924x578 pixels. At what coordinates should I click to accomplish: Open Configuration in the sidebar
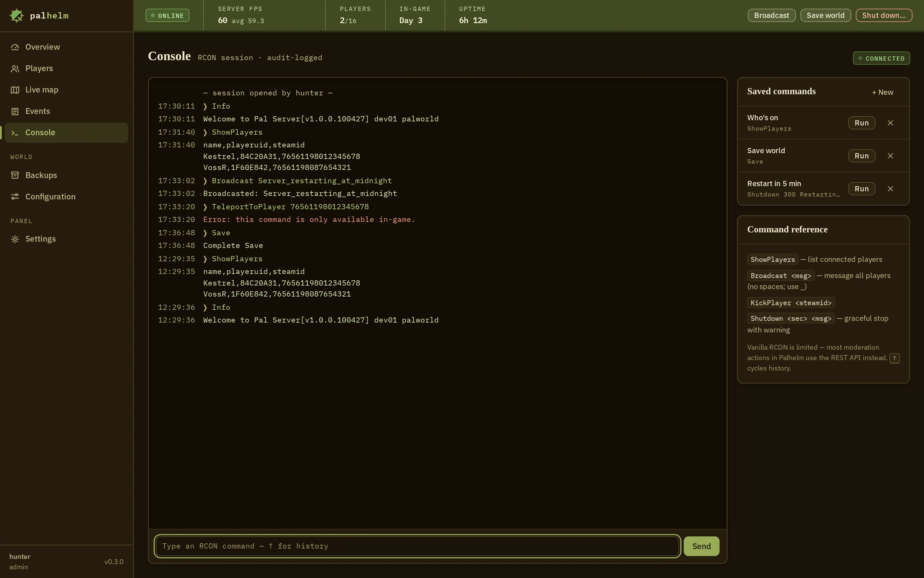pos(66,197)
